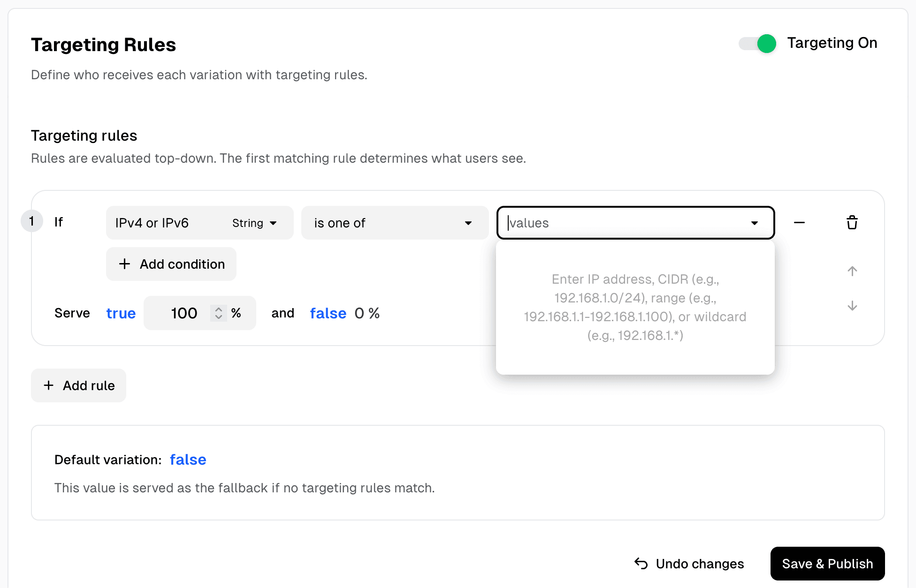Screen dimensions: 916x588
Task: Focus the IP values input field
Action: point(587,223)
